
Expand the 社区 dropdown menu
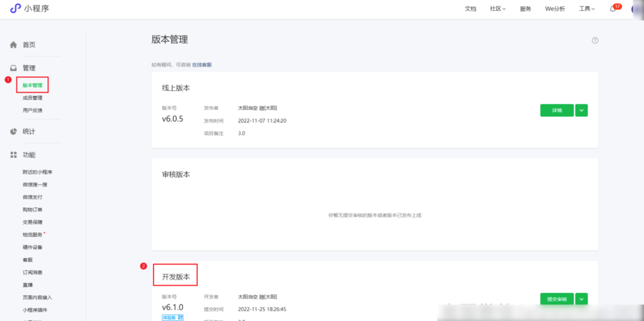click(497, 9)
